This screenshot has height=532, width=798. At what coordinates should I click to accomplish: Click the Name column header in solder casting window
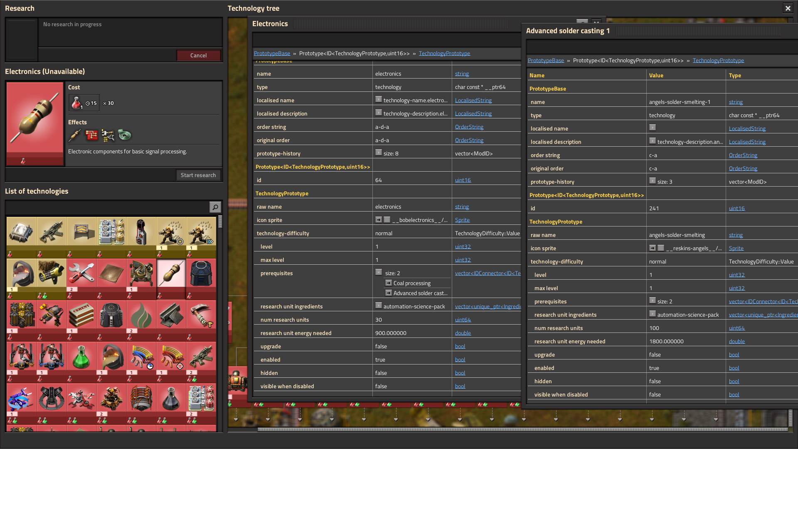[537, 75]
